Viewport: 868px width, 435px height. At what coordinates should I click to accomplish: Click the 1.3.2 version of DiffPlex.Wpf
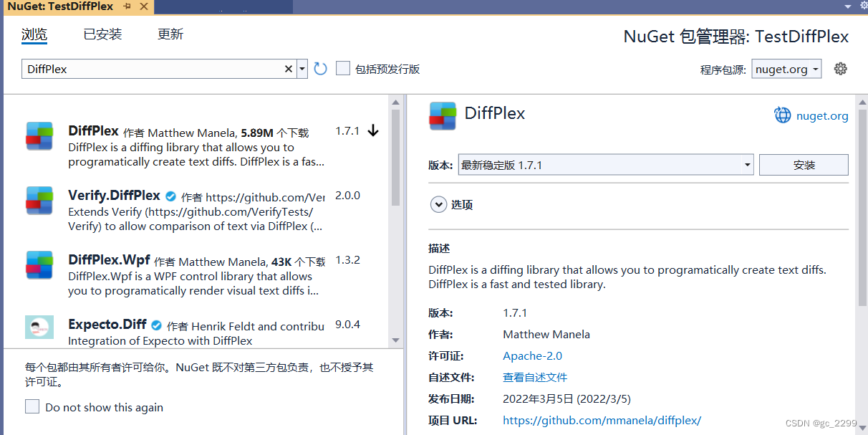(x=347, y=260)
